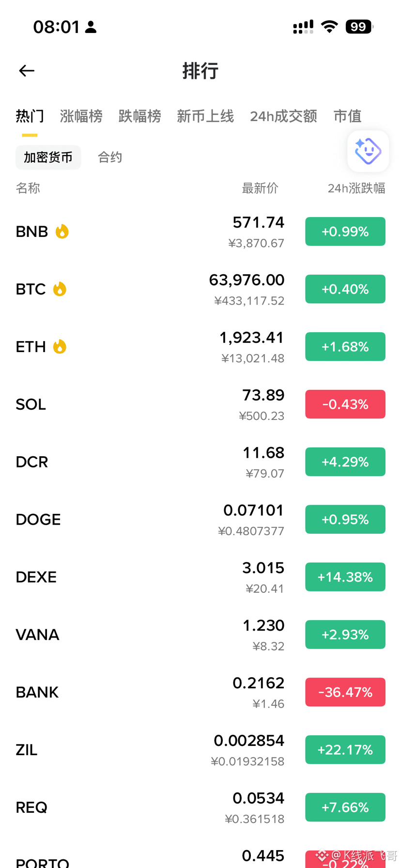401x868 pixels.
Task: Tap the flame icon beside ETH
Action: [x=60, y=347]
